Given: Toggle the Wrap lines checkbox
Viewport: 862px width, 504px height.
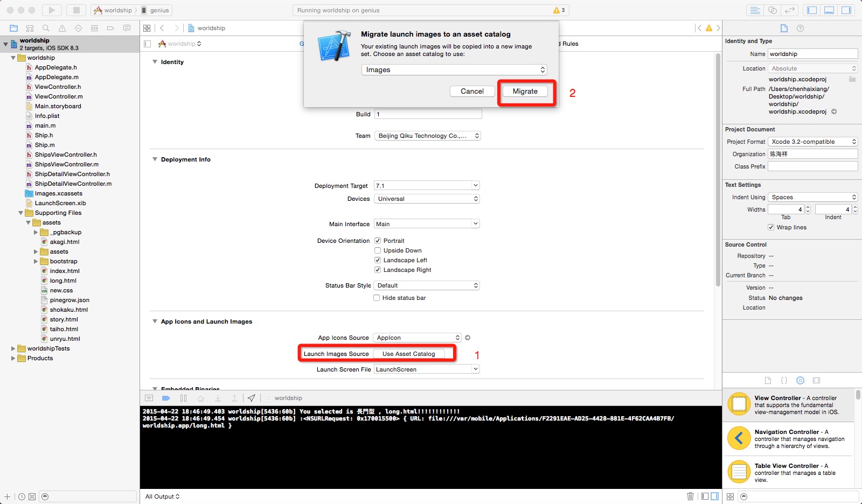Looking at the screenshot, I should coord(771,227).
